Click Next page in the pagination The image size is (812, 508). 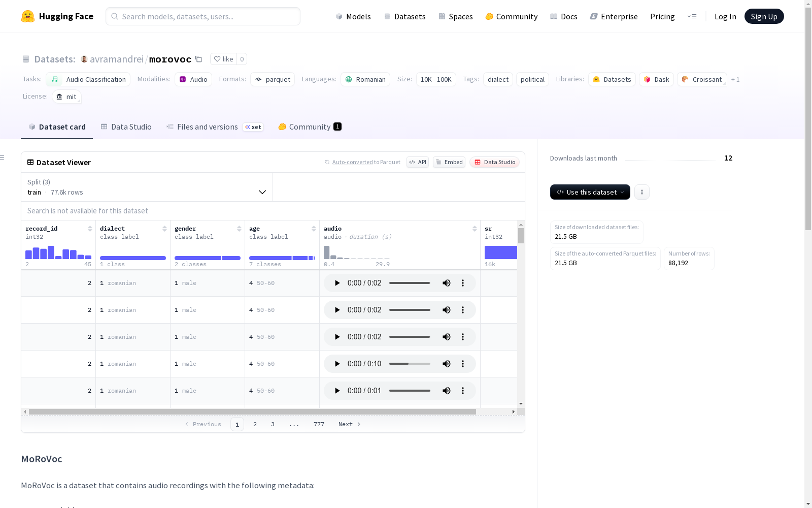click(x=349, y=424)
